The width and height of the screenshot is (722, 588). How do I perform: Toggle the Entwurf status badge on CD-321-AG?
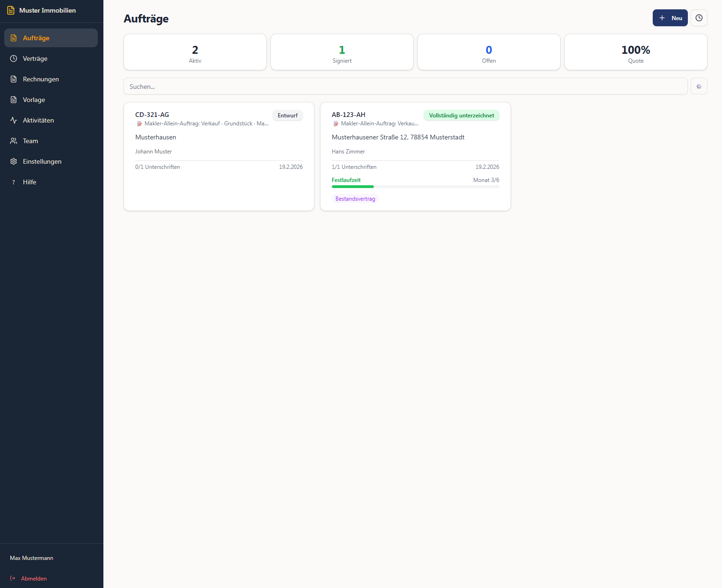(287, 115)
